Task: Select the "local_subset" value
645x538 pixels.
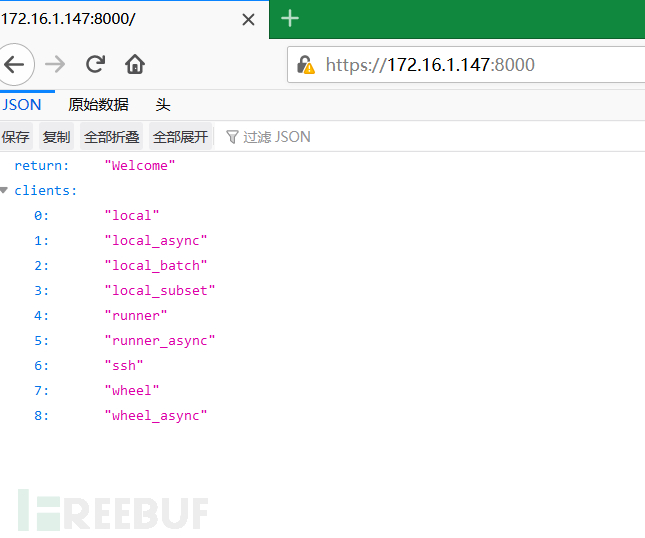Action: [160, 290]
